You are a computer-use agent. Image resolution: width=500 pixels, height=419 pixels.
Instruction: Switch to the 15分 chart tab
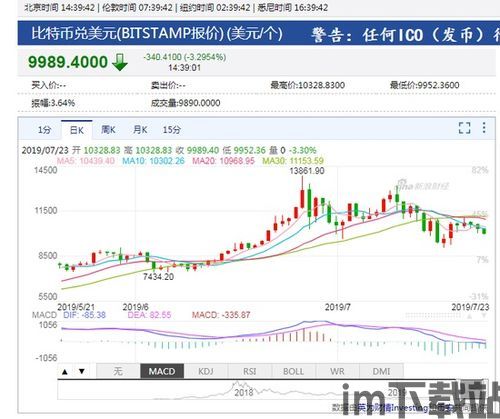172,130
